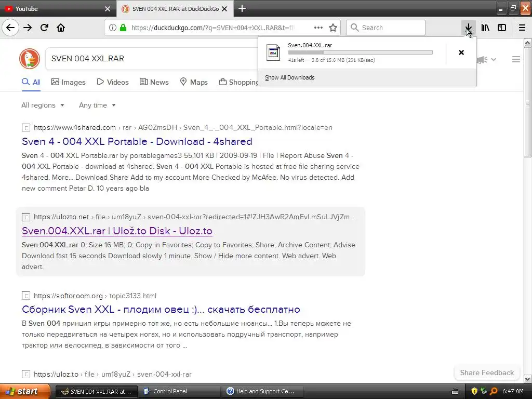Expand the chevron next to megaphone icon
This screenshot has height=399, width=532.
(494, 60)
